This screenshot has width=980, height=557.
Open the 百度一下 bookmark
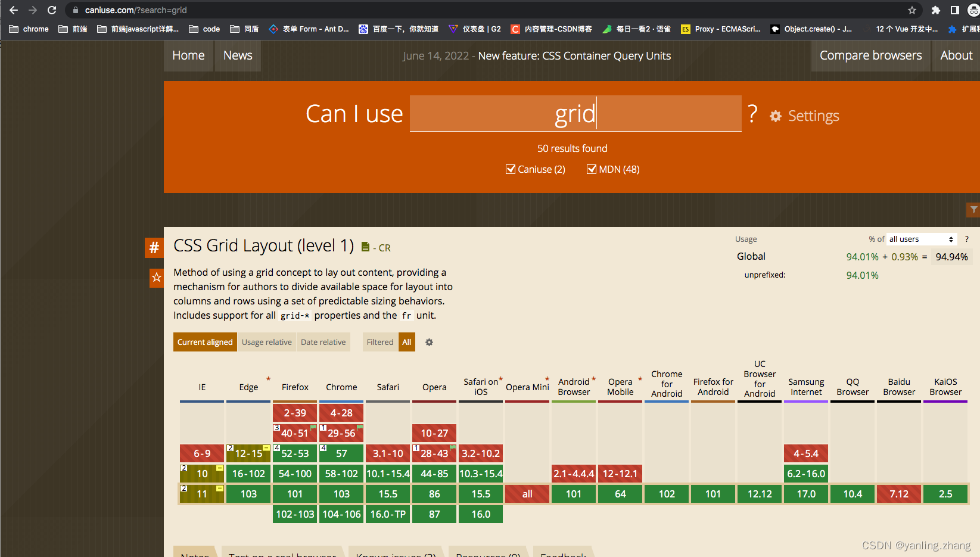pyautogui.click(x=399, y=29)
